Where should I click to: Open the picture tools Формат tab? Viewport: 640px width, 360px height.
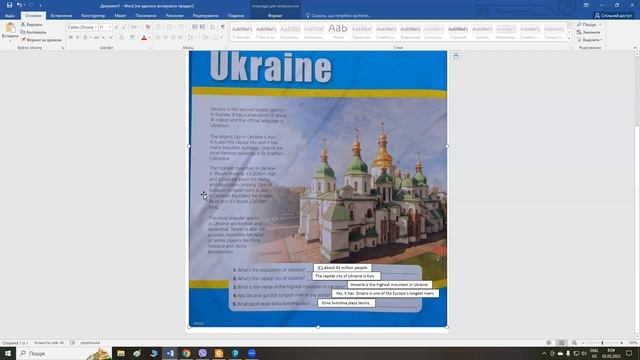click(275, 16)
